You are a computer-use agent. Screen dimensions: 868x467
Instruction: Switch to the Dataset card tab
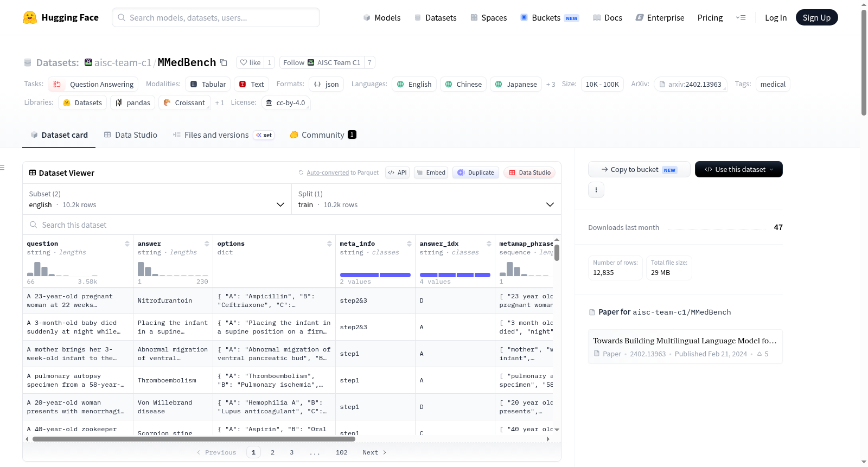click(59, 135)
